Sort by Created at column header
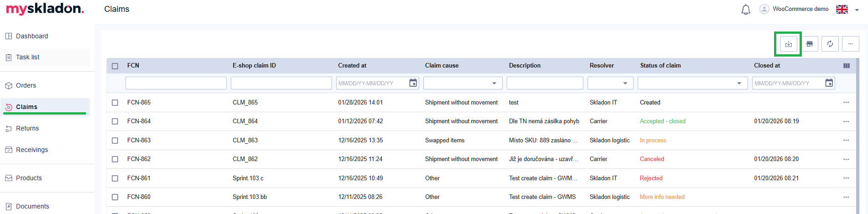 point(352,66)
